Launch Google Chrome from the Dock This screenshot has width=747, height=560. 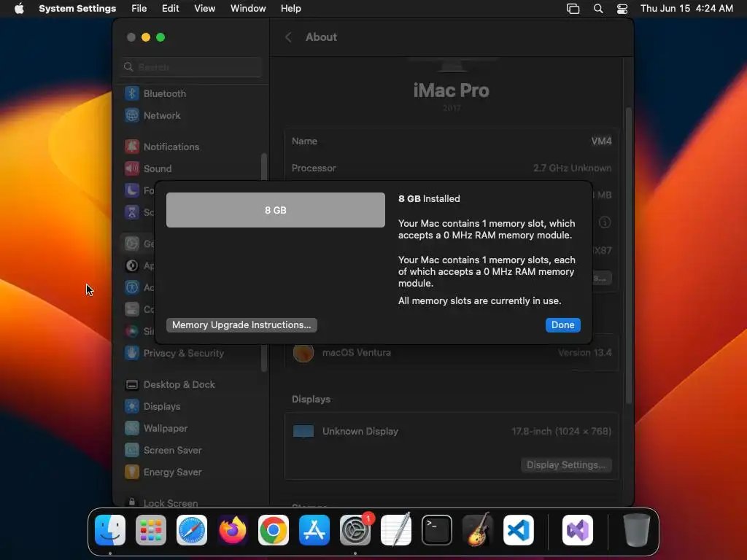274,530
